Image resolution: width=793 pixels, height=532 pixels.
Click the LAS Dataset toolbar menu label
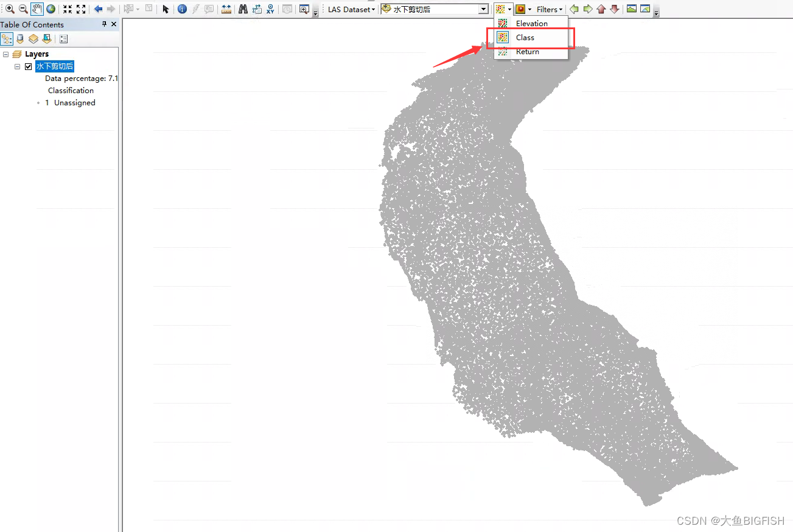(x=350, y=9)
